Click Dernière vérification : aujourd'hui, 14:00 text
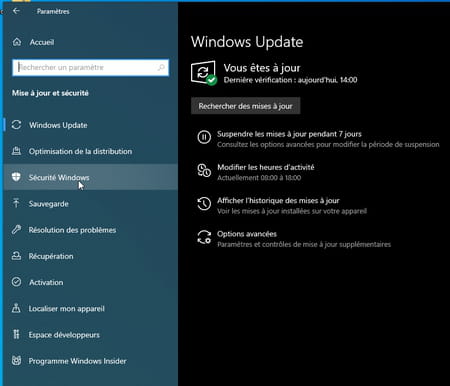Screen dimensions: 450x386 (x=290, y=80)
